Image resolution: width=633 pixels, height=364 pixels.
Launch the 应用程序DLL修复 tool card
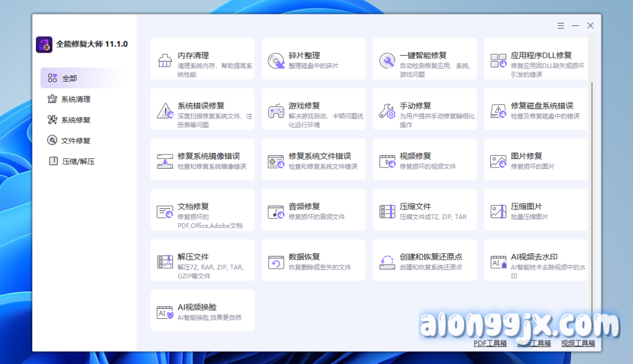(x=535, y=59)
